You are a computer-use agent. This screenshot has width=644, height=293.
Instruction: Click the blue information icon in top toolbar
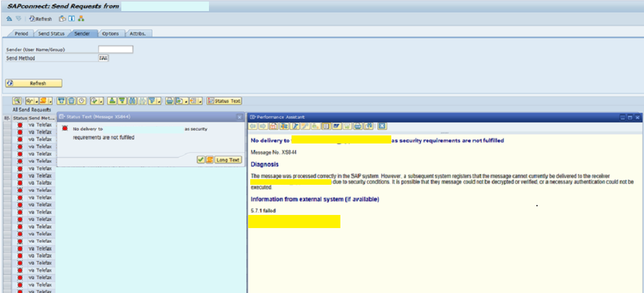(71, 19)
